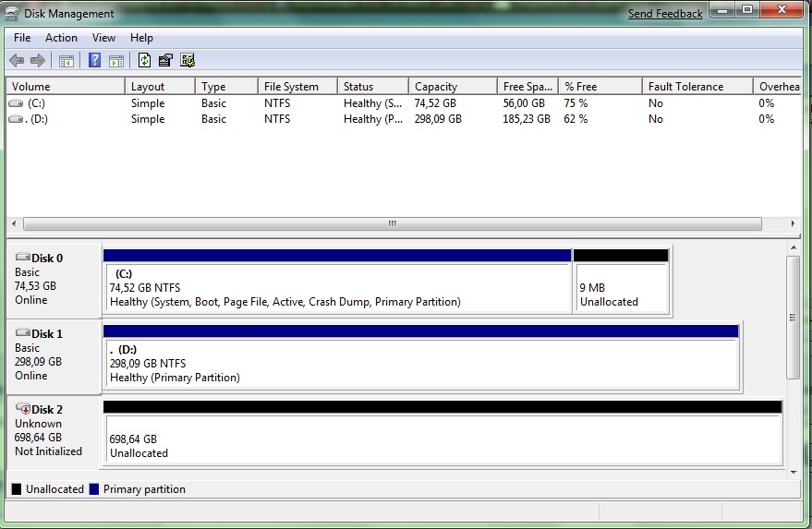
Task: Click the blue Primary partition legend swatch
Action: [x=93, y=489]
